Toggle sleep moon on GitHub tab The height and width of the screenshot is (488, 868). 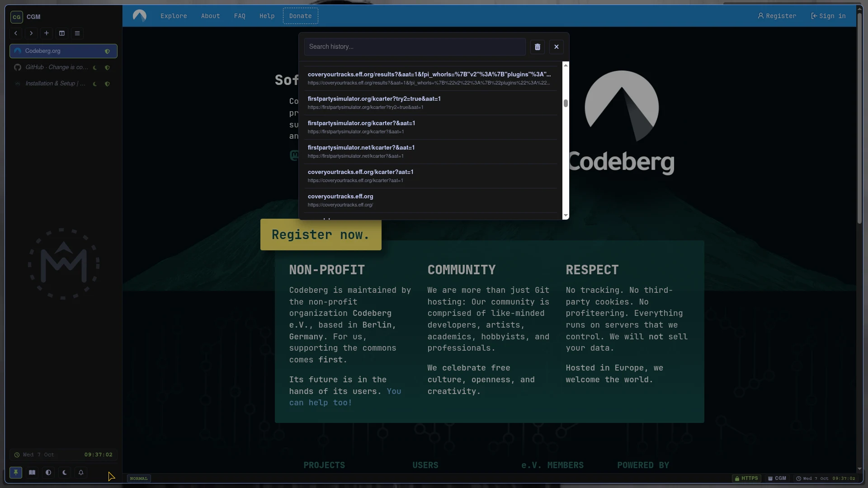95,67
